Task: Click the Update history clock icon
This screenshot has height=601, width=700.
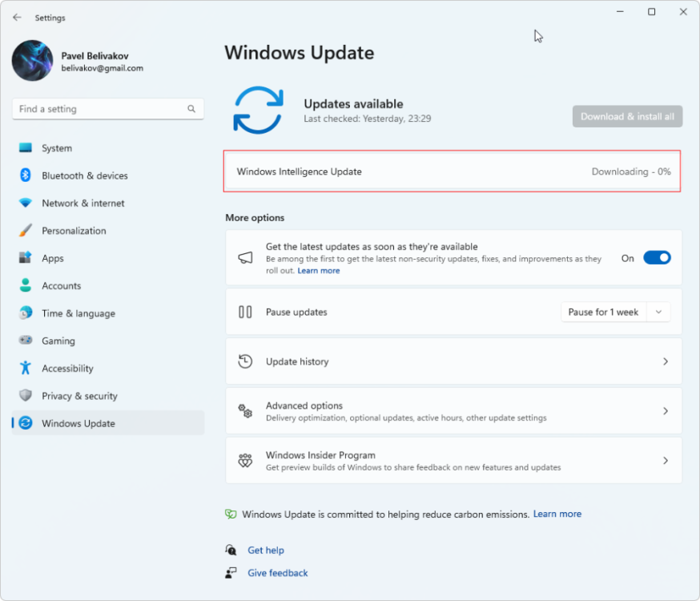Action: [245, 361]
